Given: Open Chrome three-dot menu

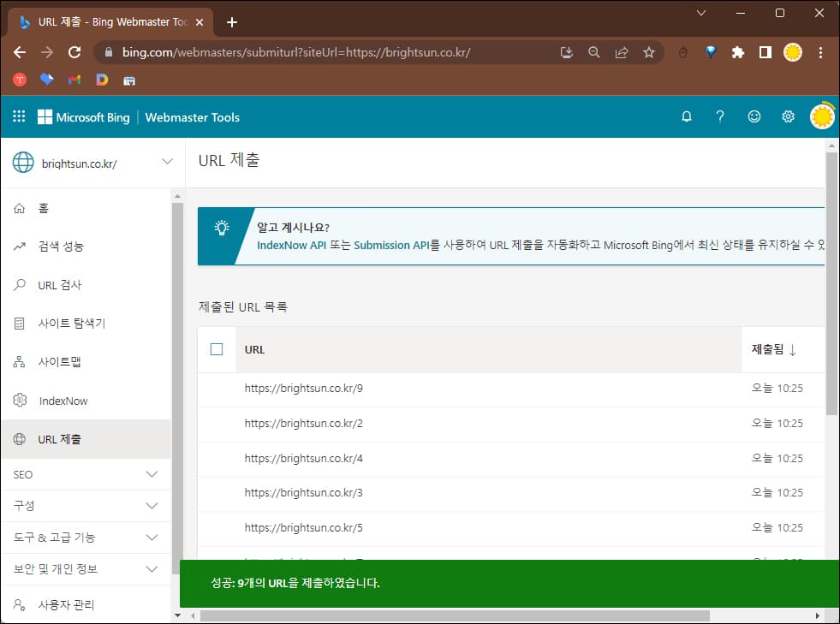Looking at the screenshot, I should click(x=820, y=52).
